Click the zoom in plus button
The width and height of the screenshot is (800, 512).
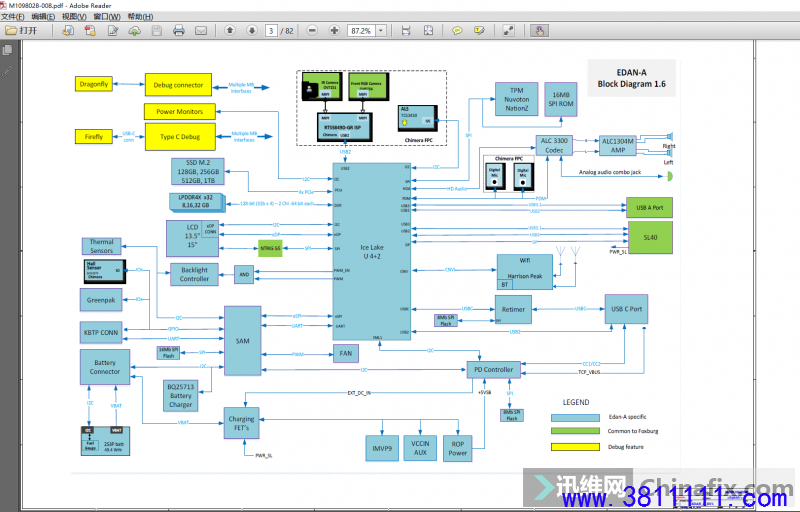click(x=334, y=31)
